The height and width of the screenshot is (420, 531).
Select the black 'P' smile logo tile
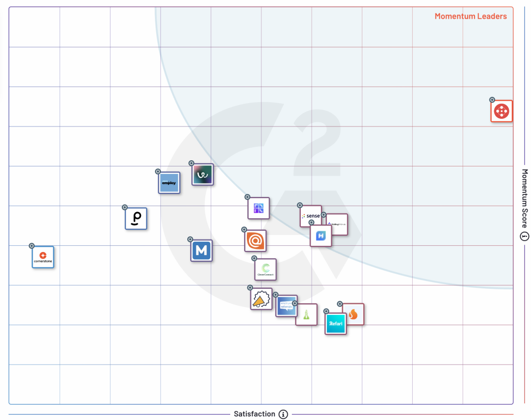click(x=136, y=218)
